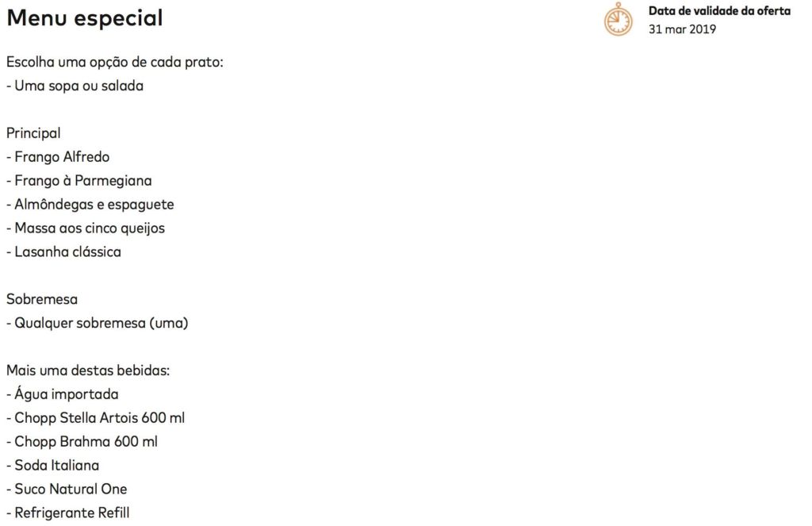Click the offer expiry date 31 mar 2019
This screenshot has height=526, width=812.
tap(682, 29)
